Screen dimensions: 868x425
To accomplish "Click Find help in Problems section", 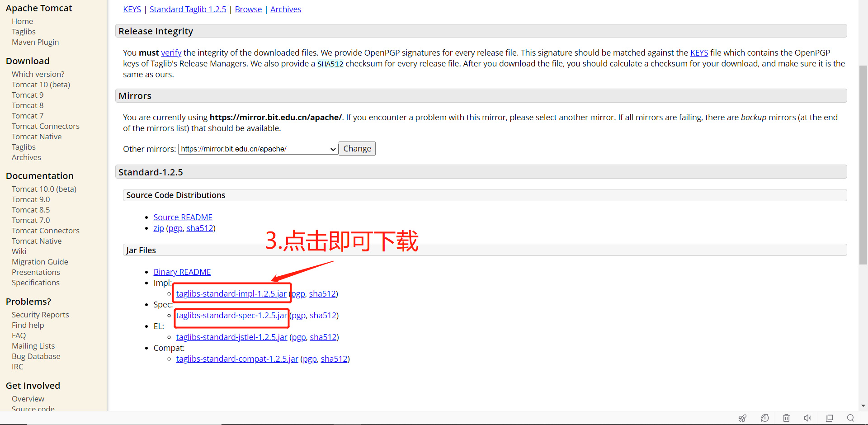I will [28, 325].
